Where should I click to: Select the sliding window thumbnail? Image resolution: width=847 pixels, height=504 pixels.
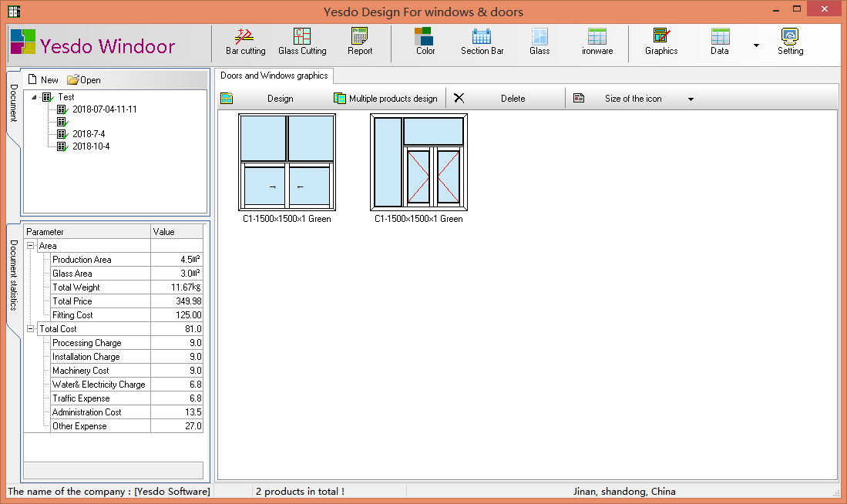(287, 162)
